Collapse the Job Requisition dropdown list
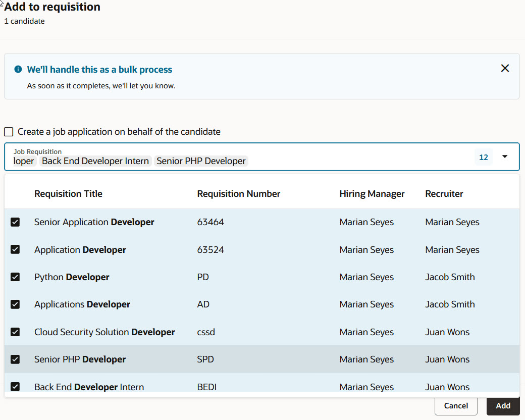 click(x=505, y=156)
